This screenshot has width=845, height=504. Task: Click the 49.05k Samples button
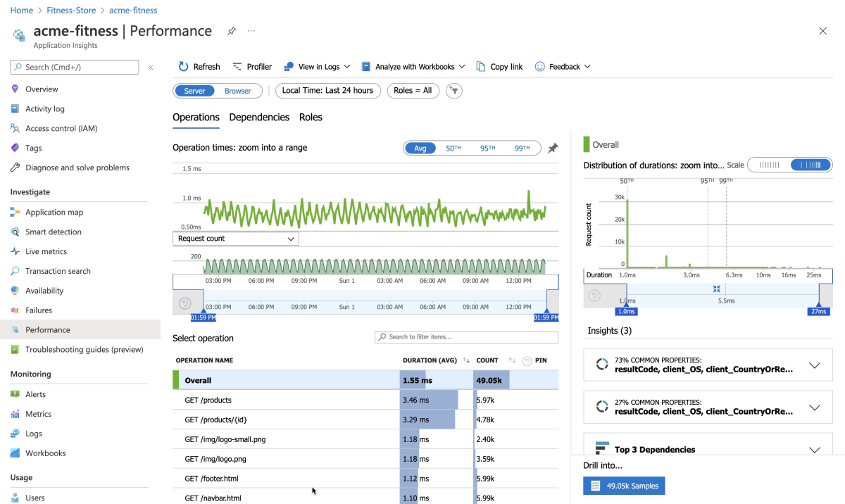(x=624, y=486)
